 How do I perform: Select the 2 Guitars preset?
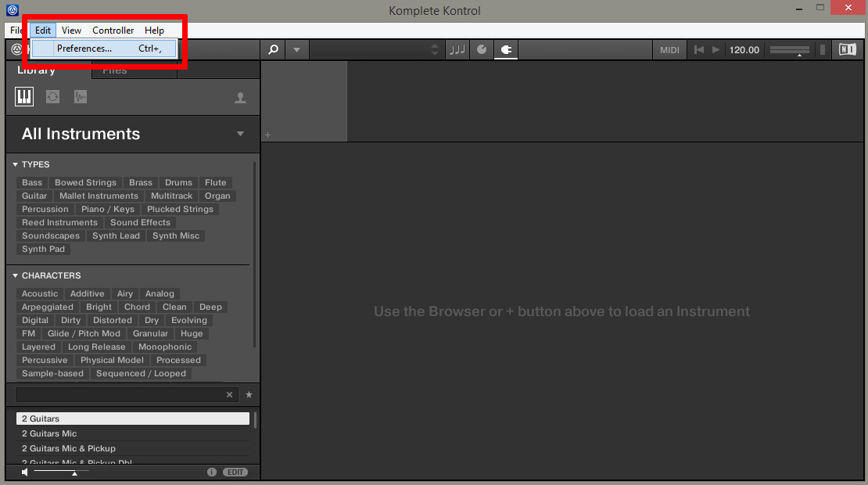[x=133, y=419]
